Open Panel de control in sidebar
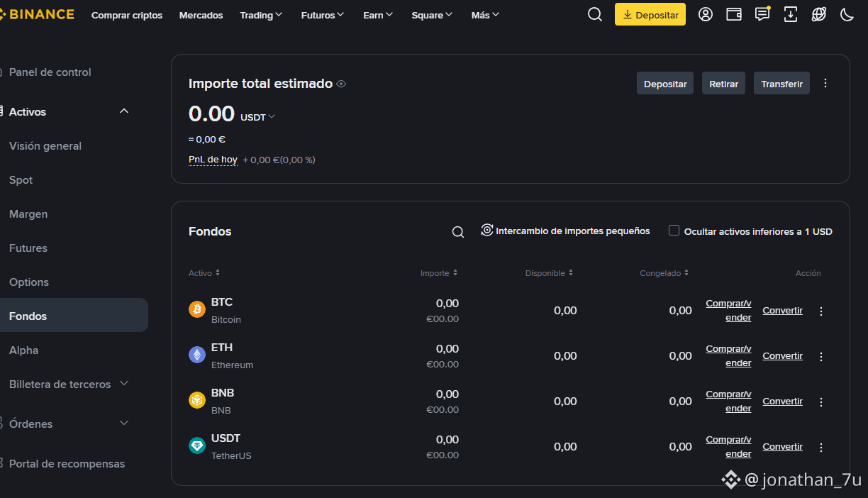This screenshot has width=868, height=498. click(50, 72)
